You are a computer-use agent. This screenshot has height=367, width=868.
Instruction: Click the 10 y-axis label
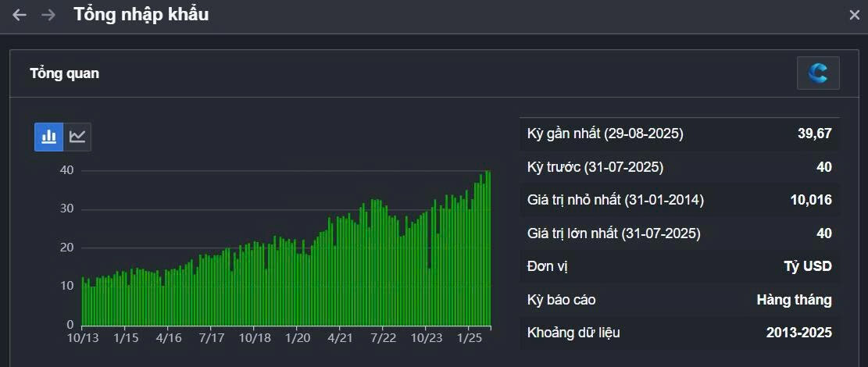coord(66,287)
